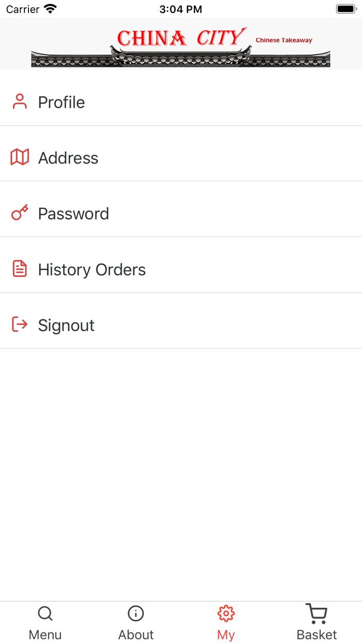Open the Address text entry
This screenshot has width=362, height=644.
coord(68,158)
